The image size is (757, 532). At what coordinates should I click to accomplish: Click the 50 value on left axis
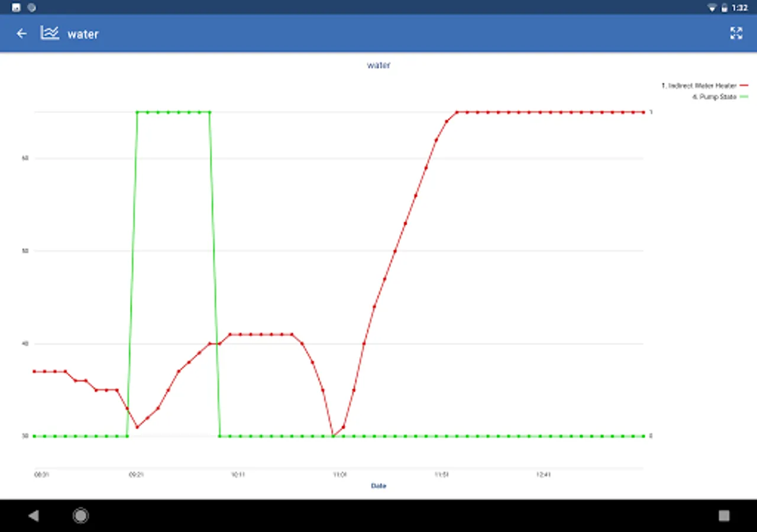tap(25, 251)
